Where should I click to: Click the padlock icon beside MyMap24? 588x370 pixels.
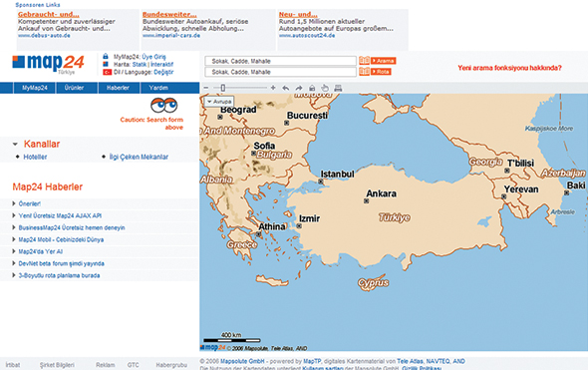coord(106,56)
